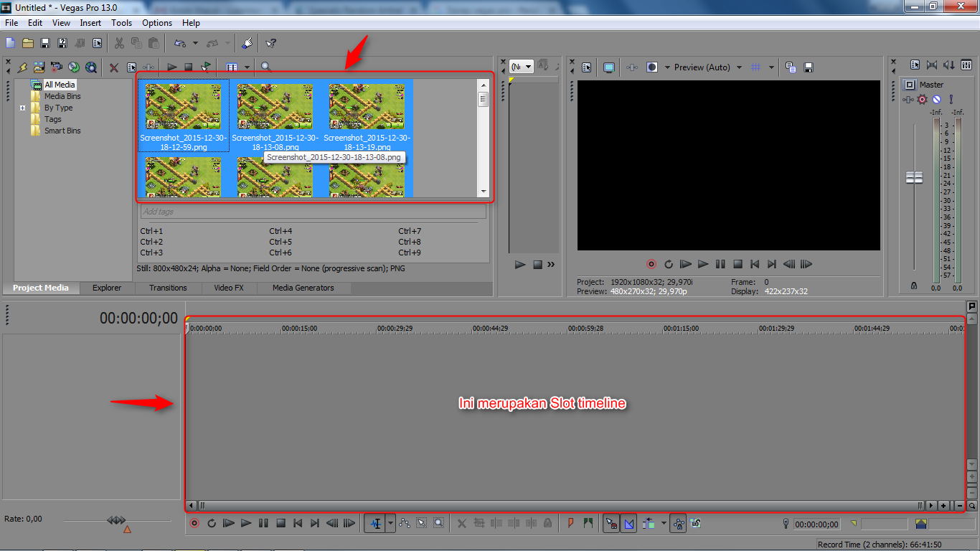Toggle Enable Snapping below the timeline

(611, 524)
